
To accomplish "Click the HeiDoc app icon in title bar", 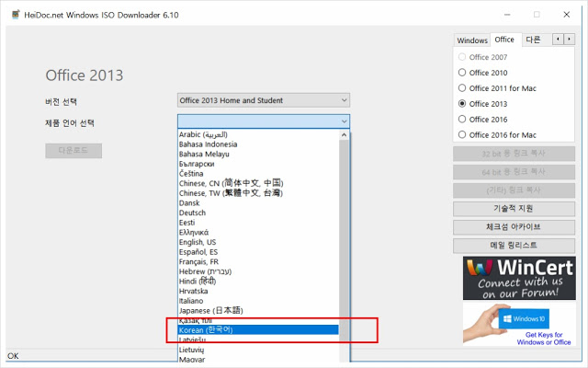I will click(x=16, y=15).
